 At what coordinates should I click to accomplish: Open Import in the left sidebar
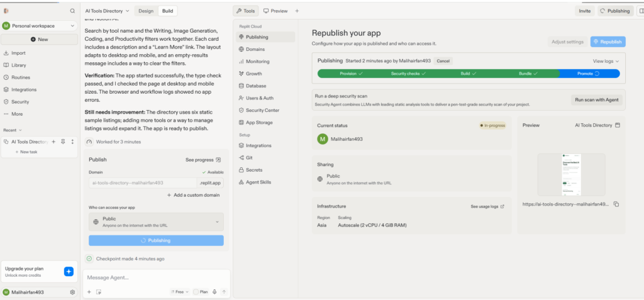click(18, 53)
